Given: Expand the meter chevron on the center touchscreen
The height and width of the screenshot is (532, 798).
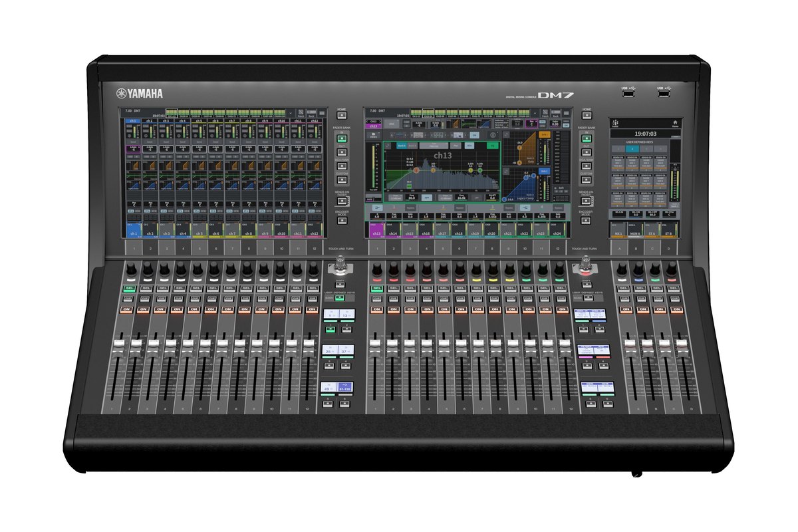Looking at the screenshot, I should (x=535, y=113).
